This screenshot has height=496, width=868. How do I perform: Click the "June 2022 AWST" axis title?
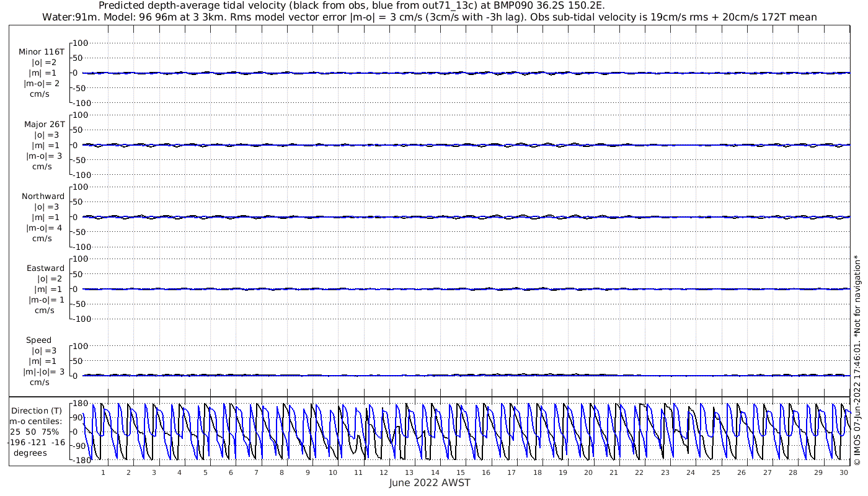(x=430, y=482)
